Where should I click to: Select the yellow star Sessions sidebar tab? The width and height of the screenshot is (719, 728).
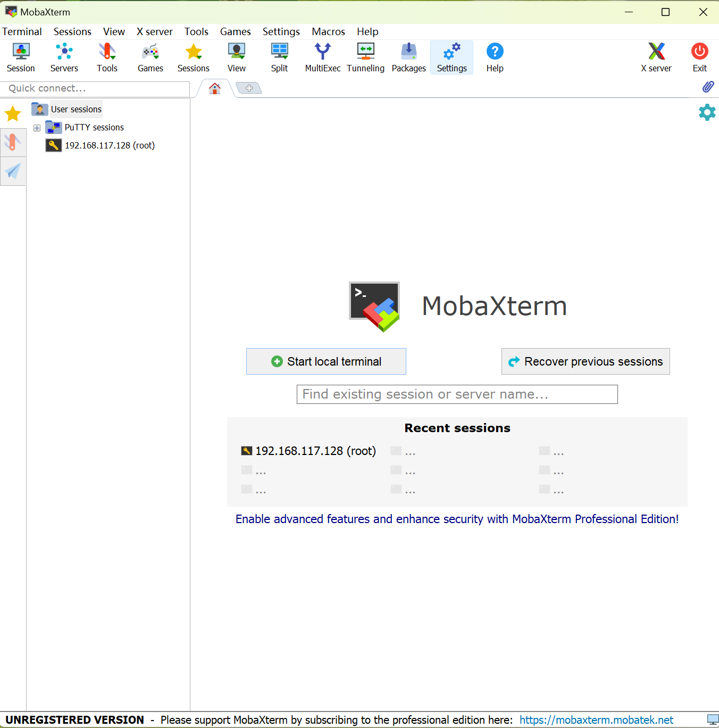click(x=13, y=113)
